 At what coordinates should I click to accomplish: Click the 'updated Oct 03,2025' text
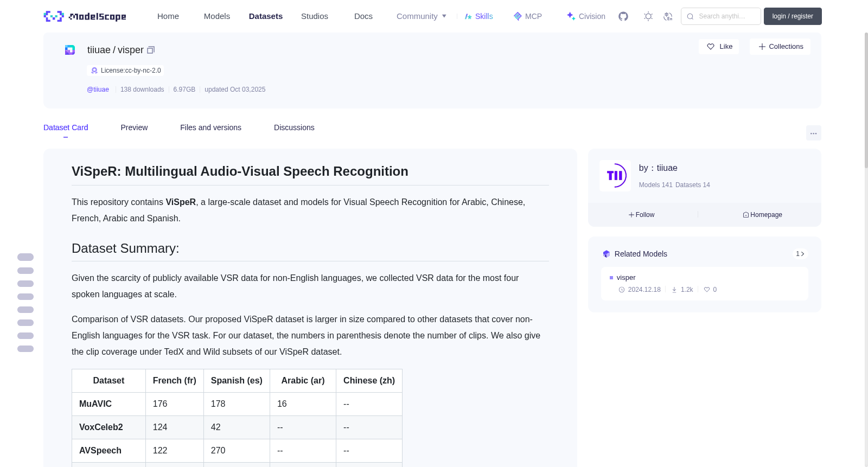pyautogui.click(x=235, y=89)
